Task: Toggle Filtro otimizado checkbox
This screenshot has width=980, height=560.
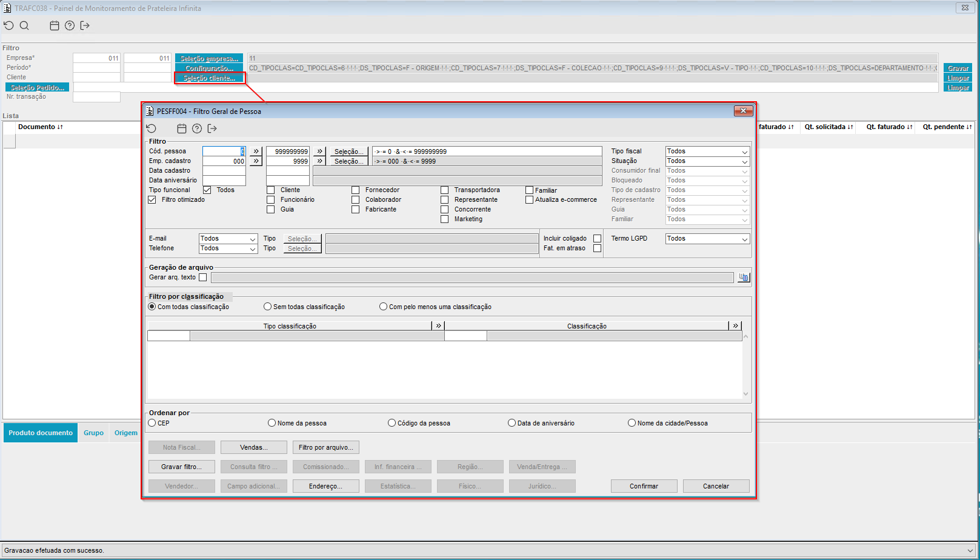Action: point(152,200)
